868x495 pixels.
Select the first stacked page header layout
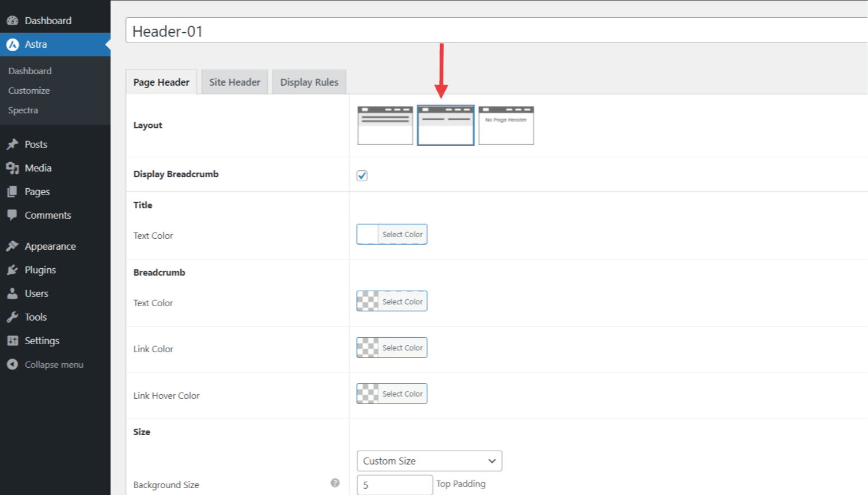[x=385, y=125]
